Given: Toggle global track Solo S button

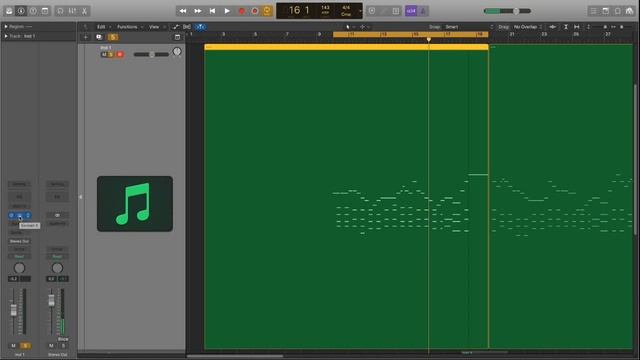Looking at the screenshot, I should (113, 37).
